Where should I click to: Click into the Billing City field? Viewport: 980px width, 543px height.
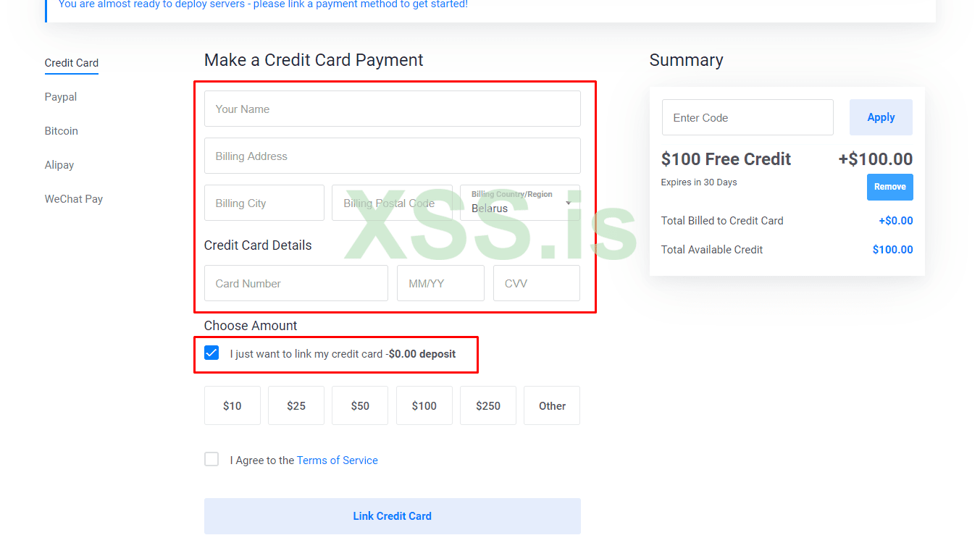[x=264, y=203]
